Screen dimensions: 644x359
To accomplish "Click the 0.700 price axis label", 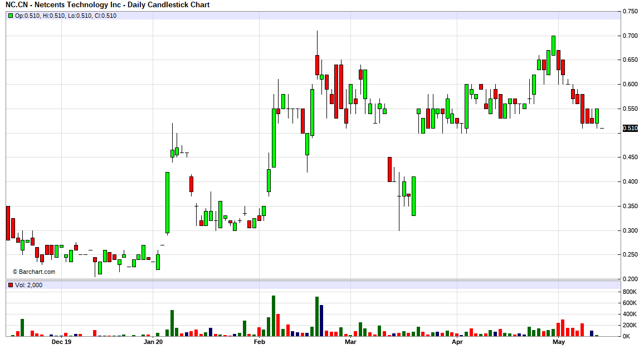I will [631, 36].
